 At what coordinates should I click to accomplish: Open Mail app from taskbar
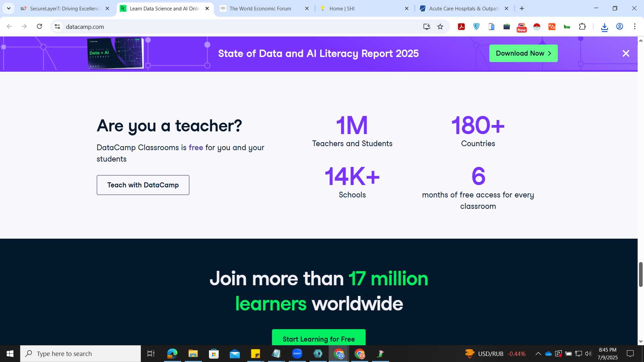pos(235,354)
